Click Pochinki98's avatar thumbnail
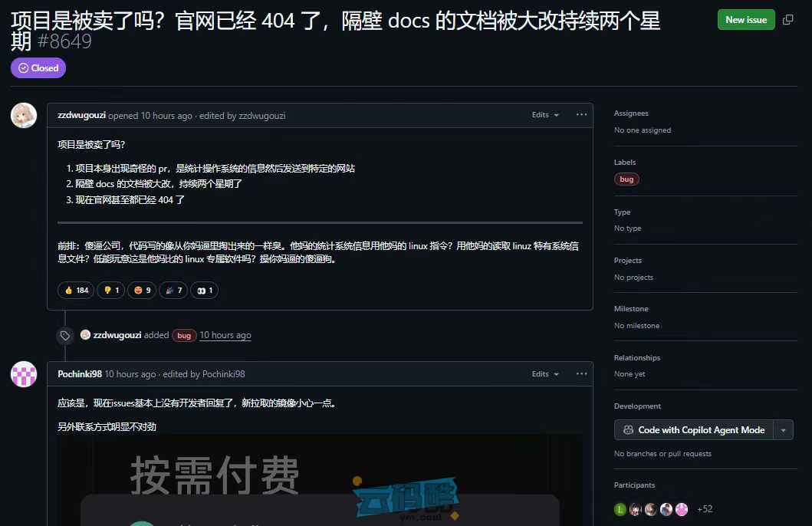The width and height of the screenshot is (812, 526). pos(23,374)
